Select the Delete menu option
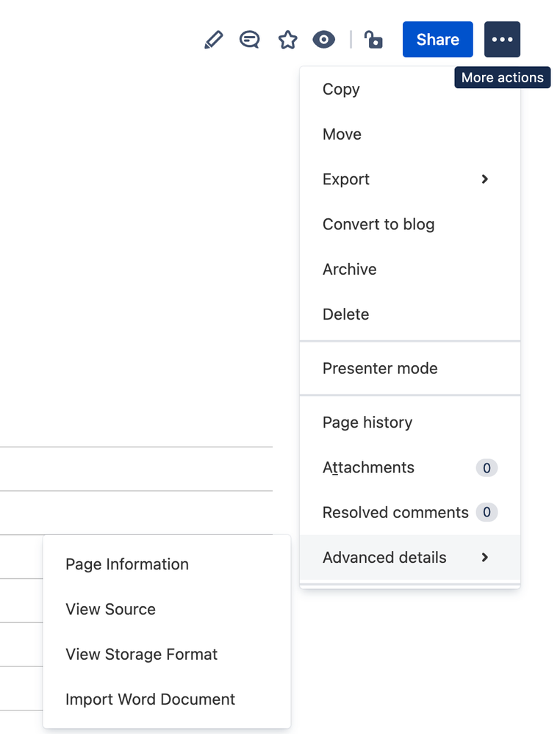 [x=409, y=314]
